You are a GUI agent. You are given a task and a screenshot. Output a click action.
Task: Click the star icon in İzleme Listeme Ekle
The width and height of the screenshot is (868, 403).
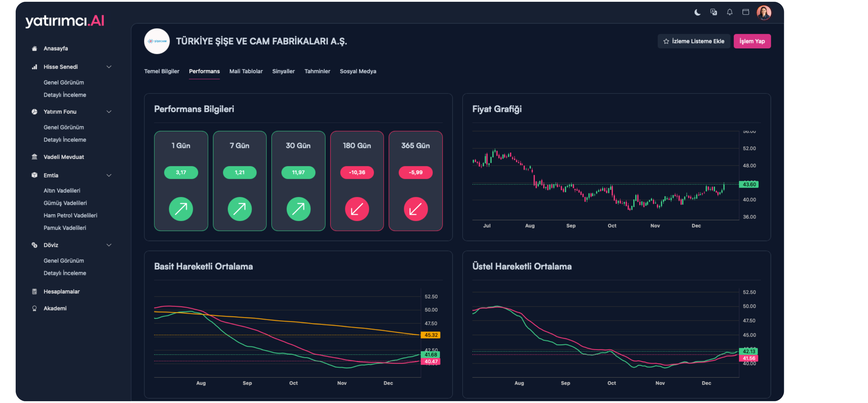[x=666, y=41]
